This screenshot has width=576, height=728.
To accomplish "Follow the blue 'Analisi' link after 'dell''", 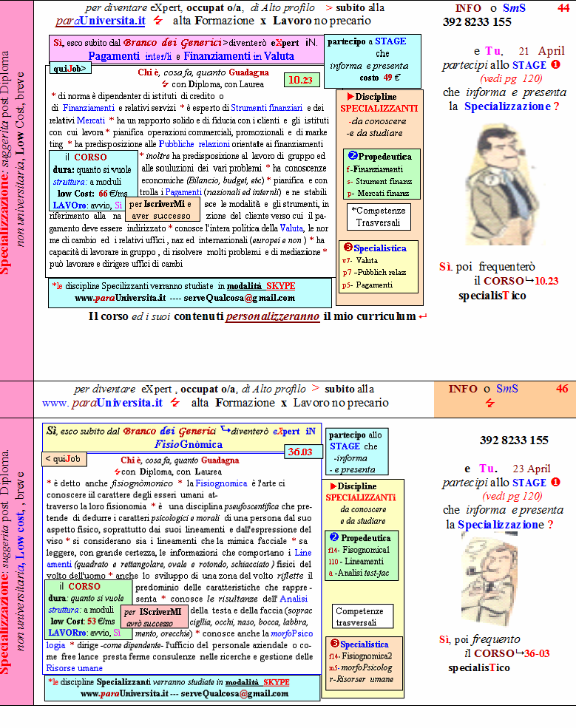I will (294, 599).
